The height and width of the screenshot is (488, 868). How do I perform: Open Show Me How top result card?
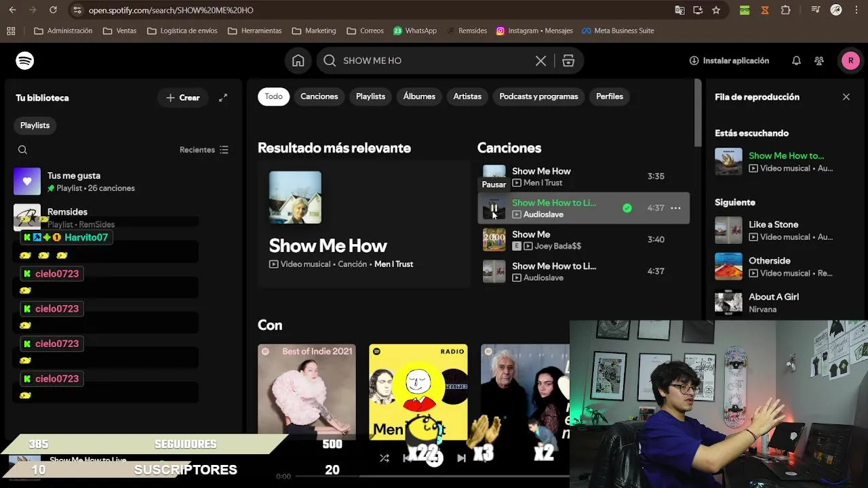point(363,224)
